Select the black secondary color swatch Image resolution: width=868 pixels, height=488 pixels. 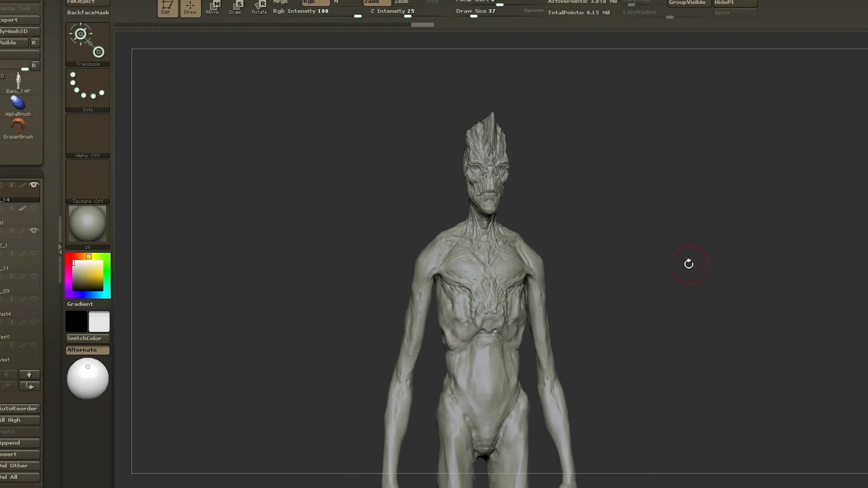[x=76, y=322]
